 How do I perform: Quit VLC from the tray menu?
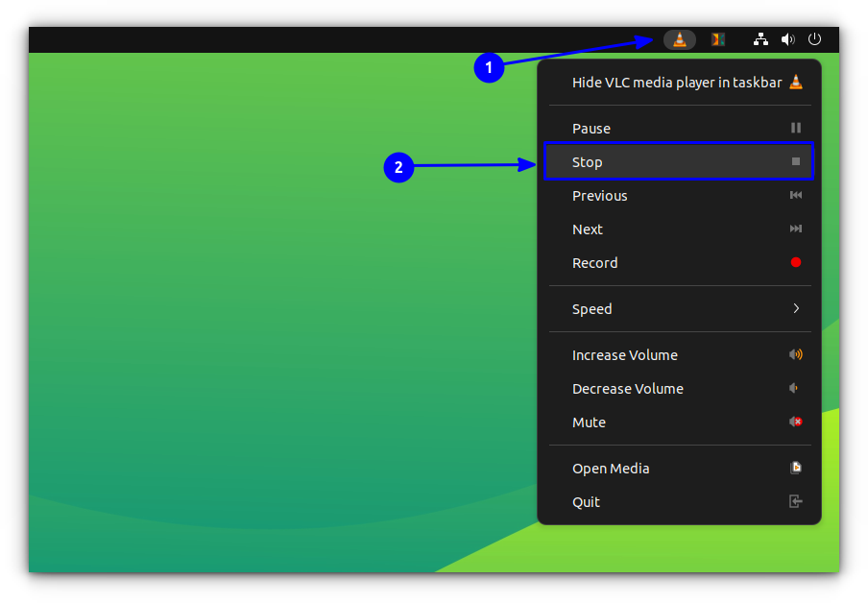[587, 502]
